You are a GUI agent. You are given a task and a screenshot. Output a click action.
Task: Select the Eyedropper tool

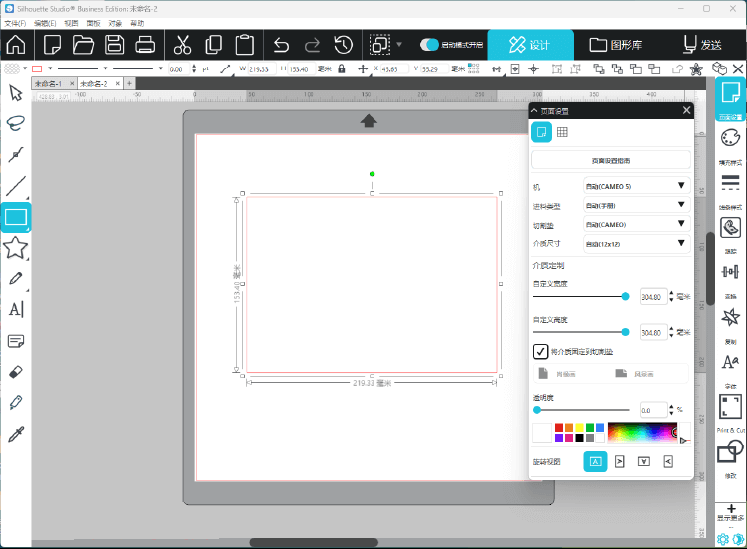click(16, 434)
